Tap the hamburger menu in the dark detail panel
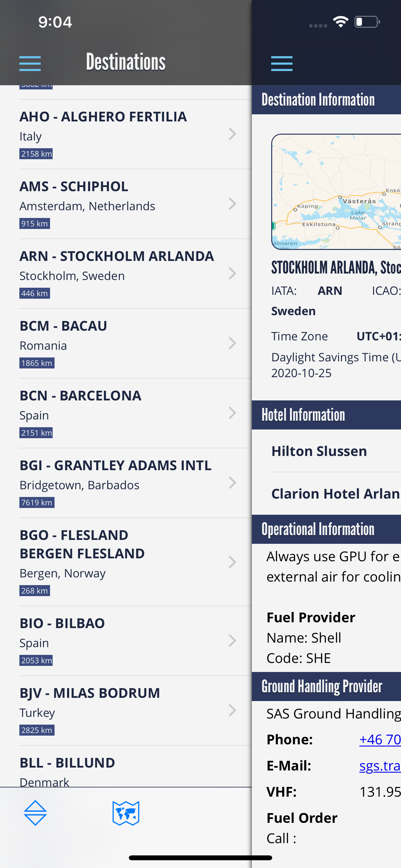The height and width of the screenshot is (868, 401). pos(282,63)
